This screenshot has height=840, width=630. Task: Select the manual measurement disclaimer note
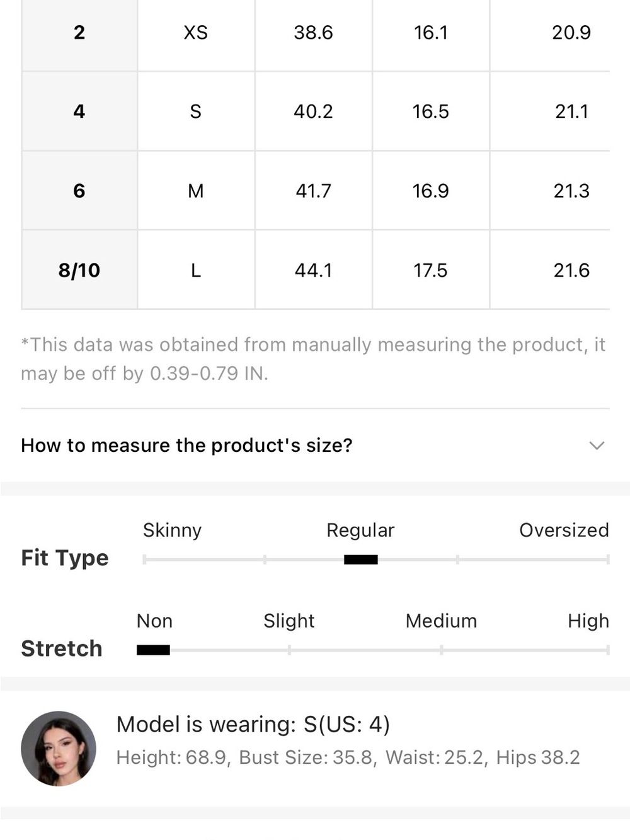(x=313, y=359)
